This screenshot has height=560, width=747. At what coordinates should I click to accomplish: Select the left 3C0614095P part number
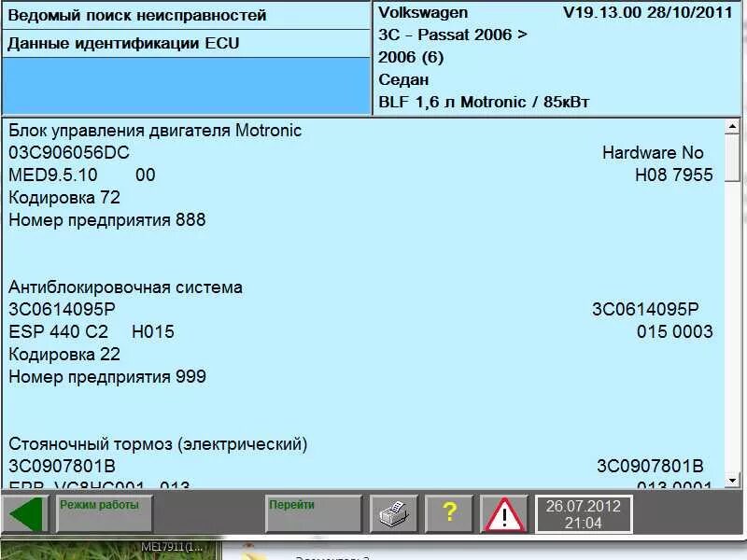[62, 310]
